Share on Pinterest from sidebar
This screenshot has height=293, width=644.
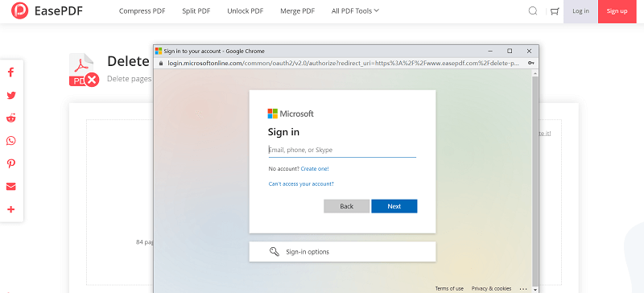coord(11,163)
